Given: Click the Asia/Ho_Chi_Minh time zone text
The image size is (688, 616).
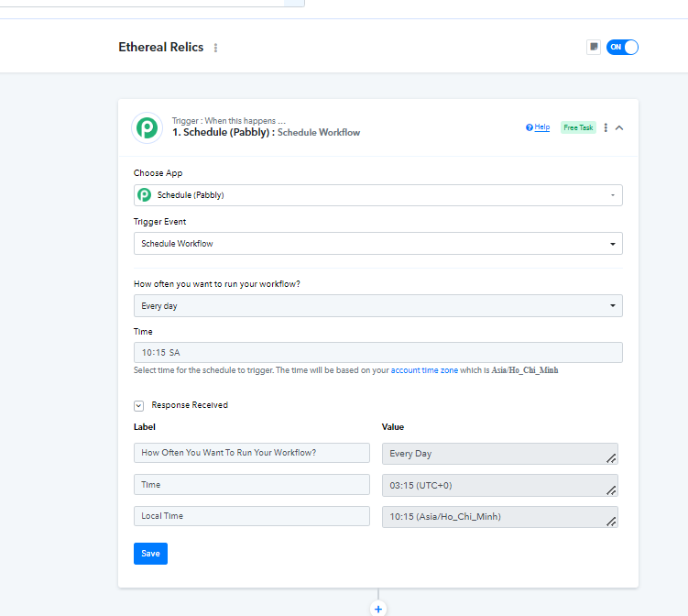Looking at the screenshot, I should coord(525,370).
